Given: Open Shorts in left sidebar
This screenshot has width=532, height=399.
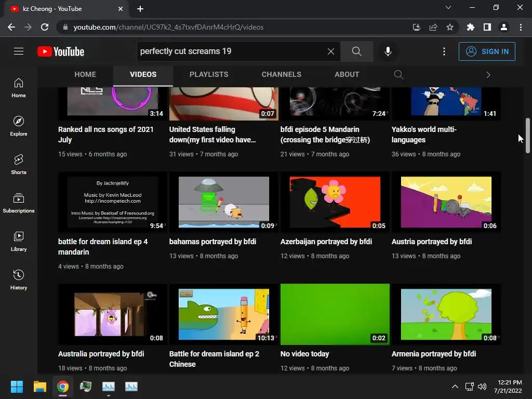Looking at the screenshot, I should coord(19,165).
